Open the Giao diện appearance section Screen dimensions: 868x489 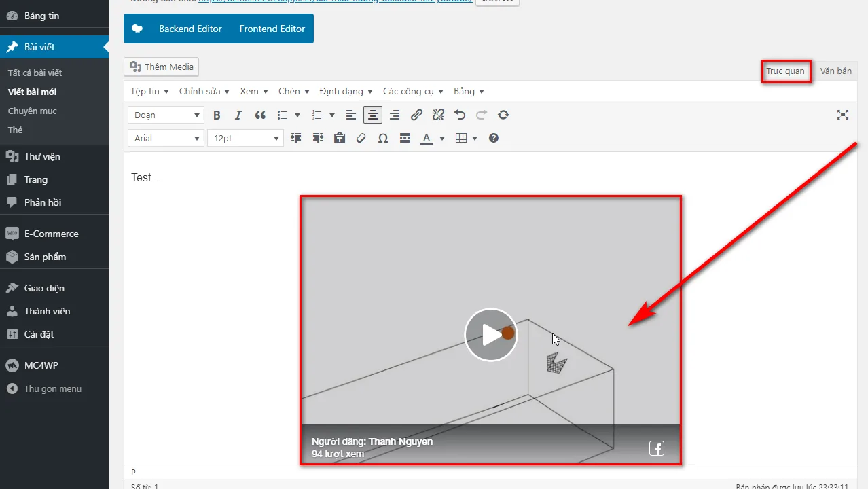54,288
